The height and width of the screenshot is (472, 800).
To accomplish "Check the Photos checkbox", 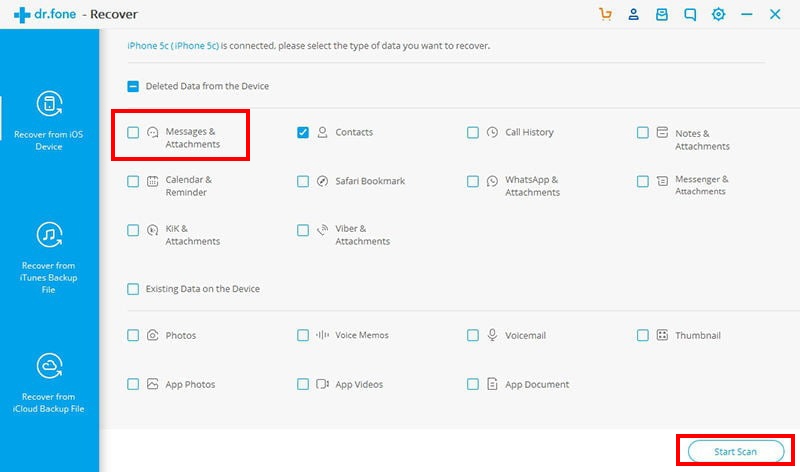I will pyautogui.click(x=133, y=335).
